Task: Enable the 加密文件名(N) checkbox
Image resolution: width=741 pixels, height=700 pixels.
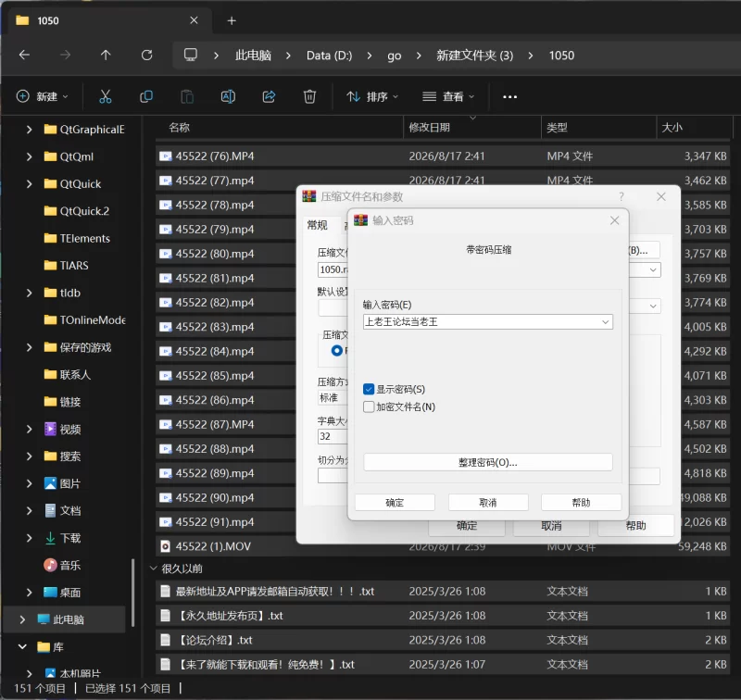Action: (x=369, y=406)
